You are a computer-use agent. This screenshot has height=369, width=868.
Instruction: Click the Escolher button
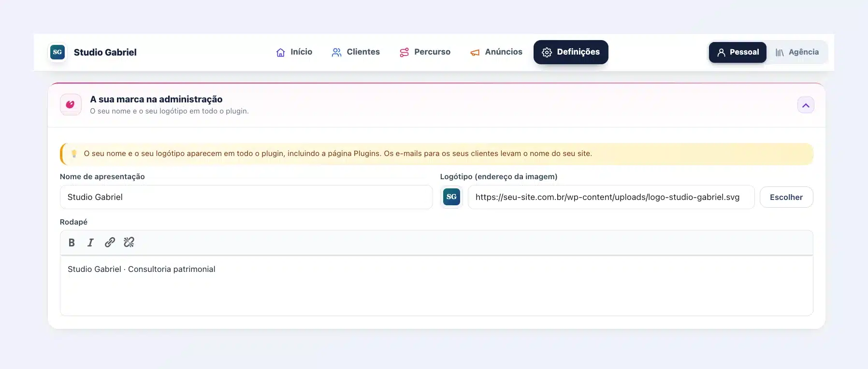(x=786, y=197)
